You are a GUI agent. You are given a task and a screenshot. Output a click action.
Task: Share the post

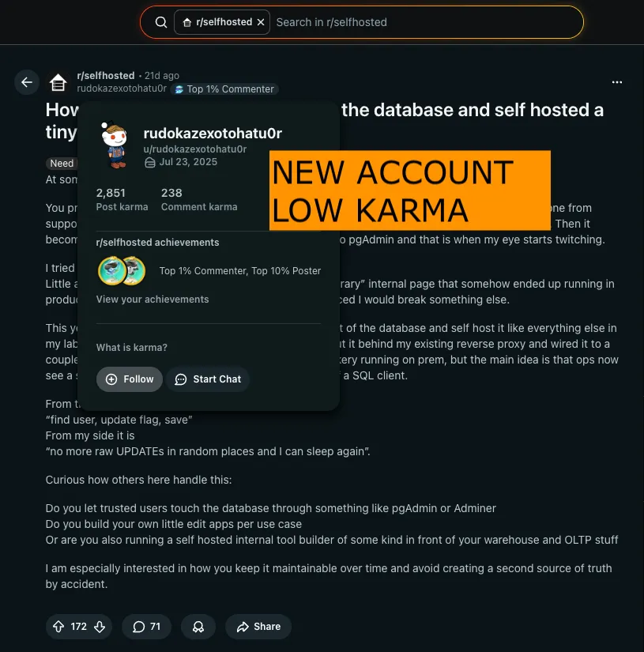(258, 626)
